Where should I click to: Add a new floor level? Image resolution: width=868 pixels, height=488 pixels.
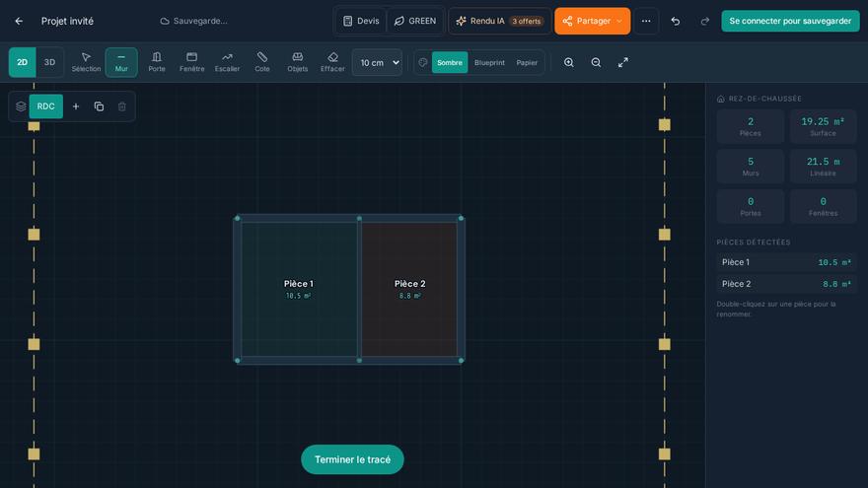(x=76, y=106)
